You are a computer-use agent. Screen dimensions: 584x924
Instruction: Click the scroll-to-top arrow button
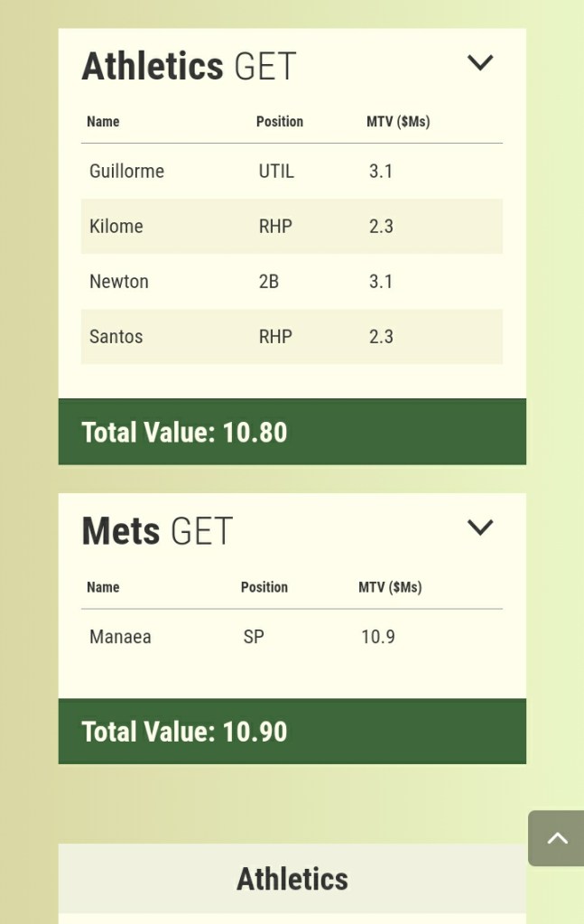pyautogui.click(x=557, y=838)
